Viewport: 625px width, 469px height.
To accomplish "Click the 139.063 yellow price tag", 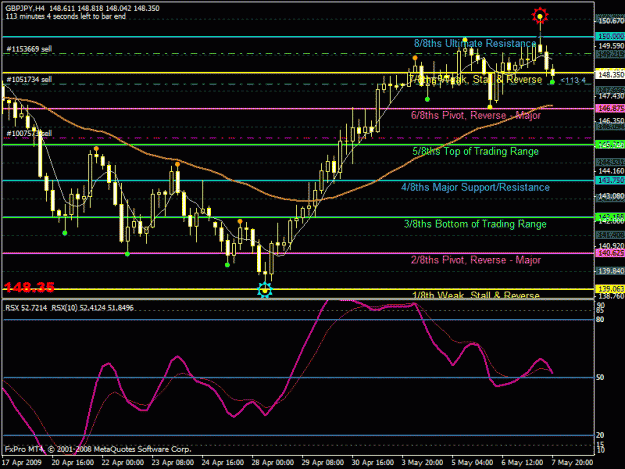I will click(x=610, y=289).
